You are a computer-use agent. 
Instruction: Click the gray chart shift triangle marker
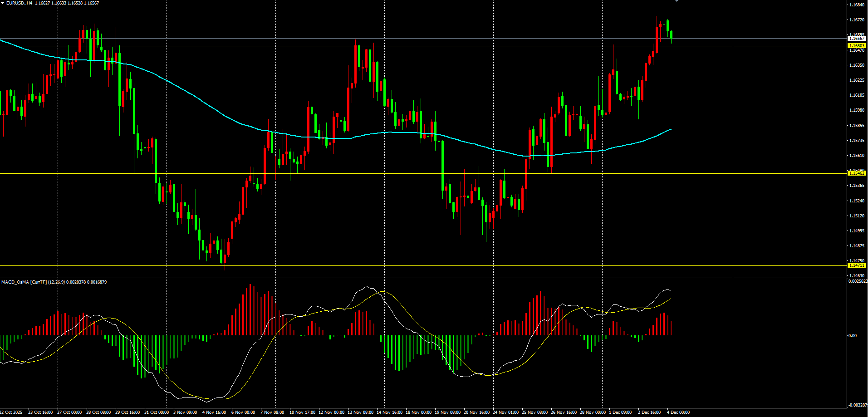(x=677, y=1)
